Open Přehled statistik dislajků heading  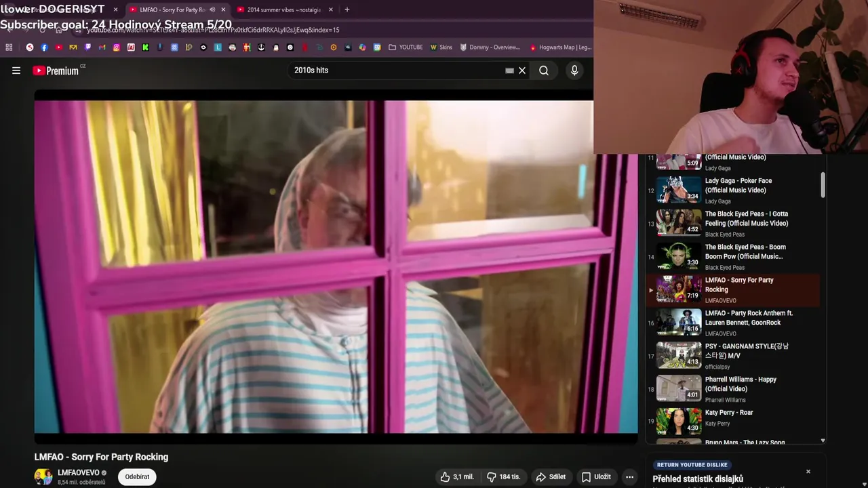coord(698,479)
